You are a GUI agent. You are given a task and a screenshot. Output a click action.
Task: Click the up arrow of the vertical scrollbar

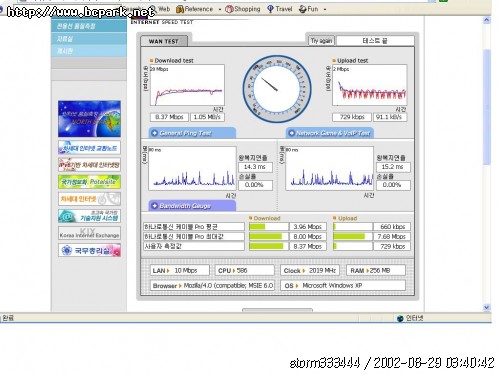tap(487, 20)
